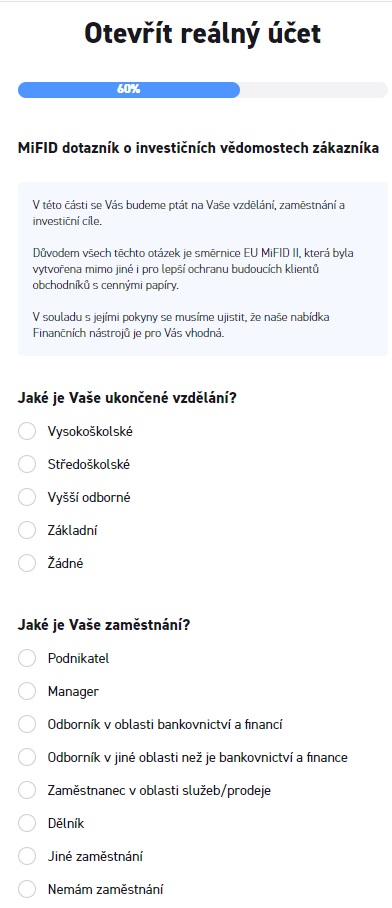Select Žádné for education level

(x=27, y=563)
